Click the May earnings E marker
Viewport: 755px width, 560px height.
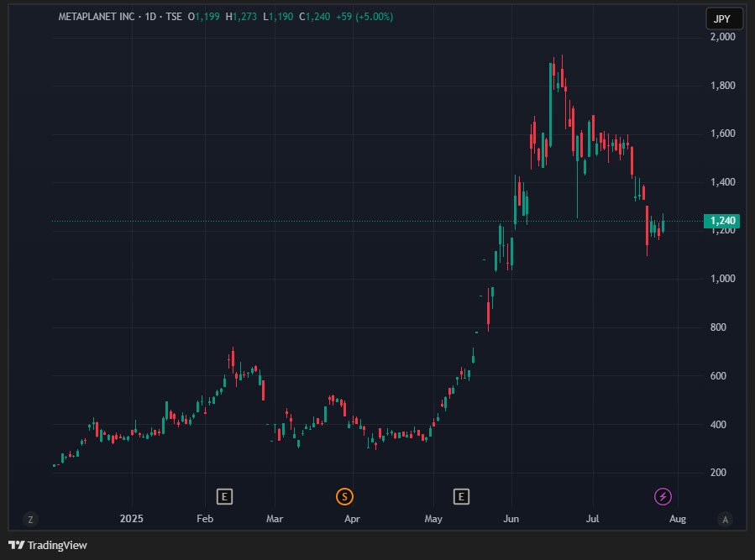pos(461,496)
